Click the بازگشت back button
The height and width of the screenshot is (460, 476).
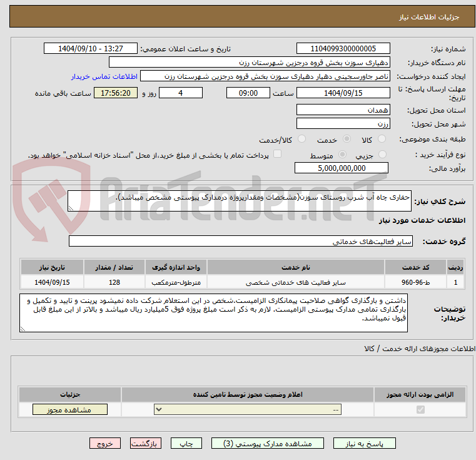click(x=145, y=443)
